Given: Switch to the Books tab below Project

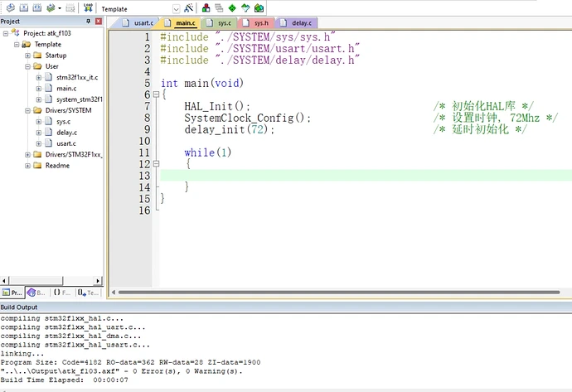Looking at the screenshot, I should coord(36,292).
